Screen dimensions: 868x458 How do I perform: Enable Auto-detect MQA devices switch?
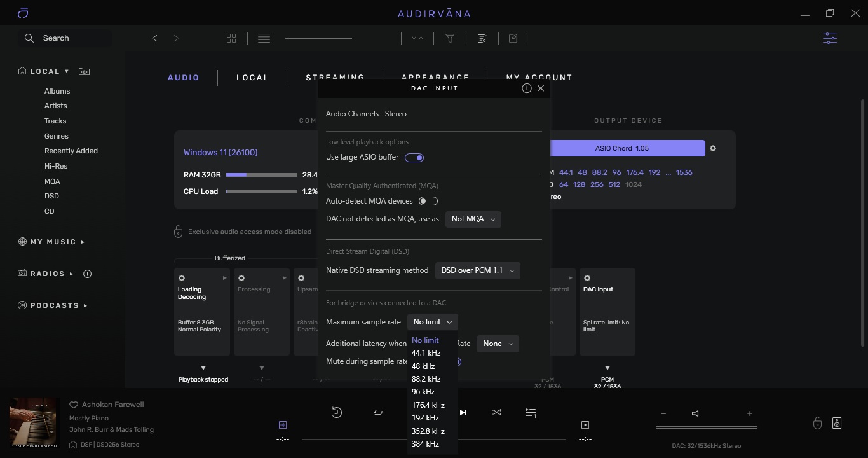(428, 201)
